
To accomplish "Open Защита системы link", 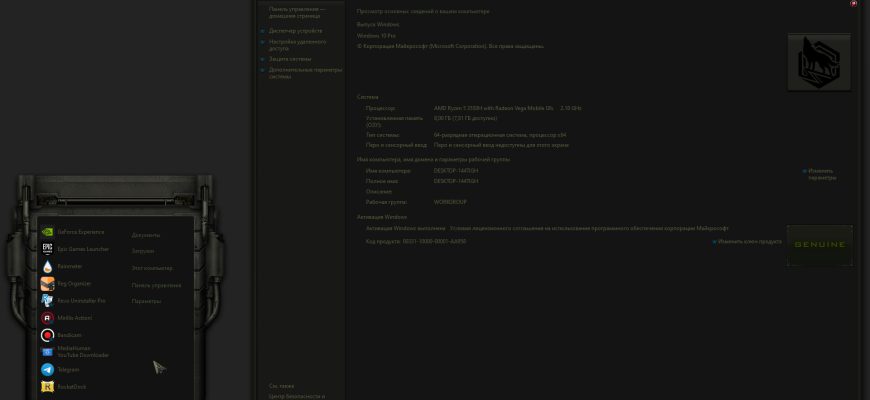I will coord(290,59).
